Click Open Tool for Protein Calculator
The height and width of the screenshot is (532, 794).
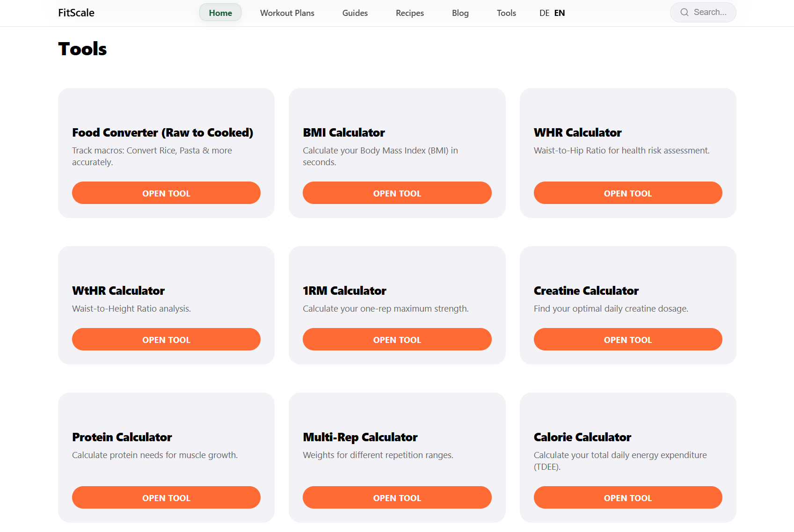click(166, 497)
